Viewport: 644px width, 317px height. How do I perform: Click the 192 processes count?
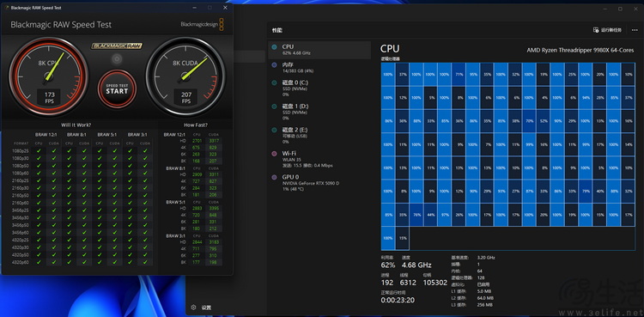pos(387,283)
